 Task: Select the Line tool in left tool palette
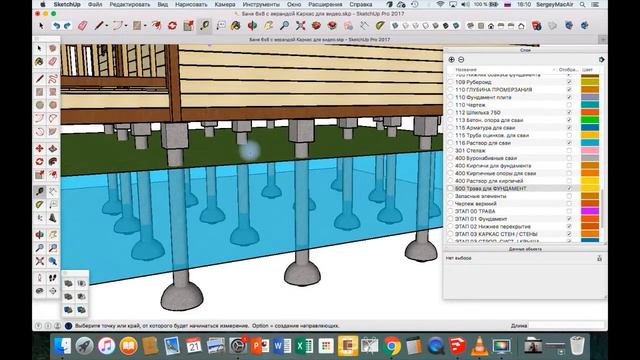40,78
